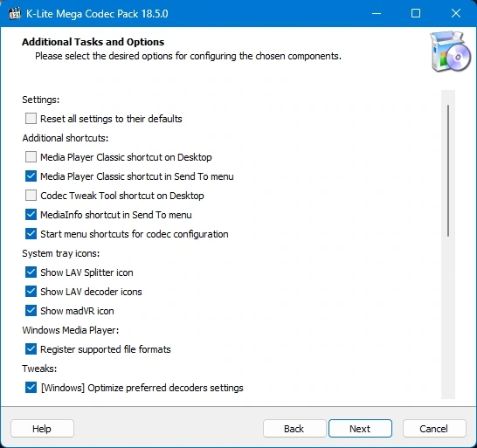Proceed with the Next button
The height and width of the screenshot is (448, 477).
(x=360, y=429)
